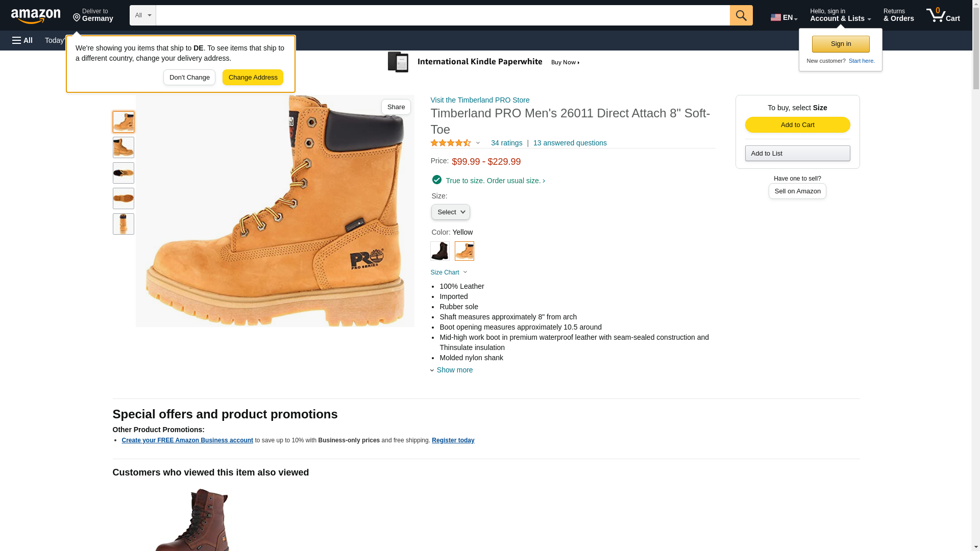Select the yellow boot color swatch

pyautogui.click(x=464, y=251)
